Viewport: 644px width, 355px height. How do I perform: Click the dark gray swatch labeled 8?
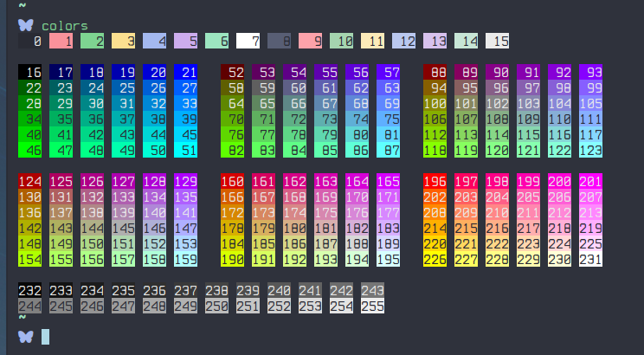[280, 41]
